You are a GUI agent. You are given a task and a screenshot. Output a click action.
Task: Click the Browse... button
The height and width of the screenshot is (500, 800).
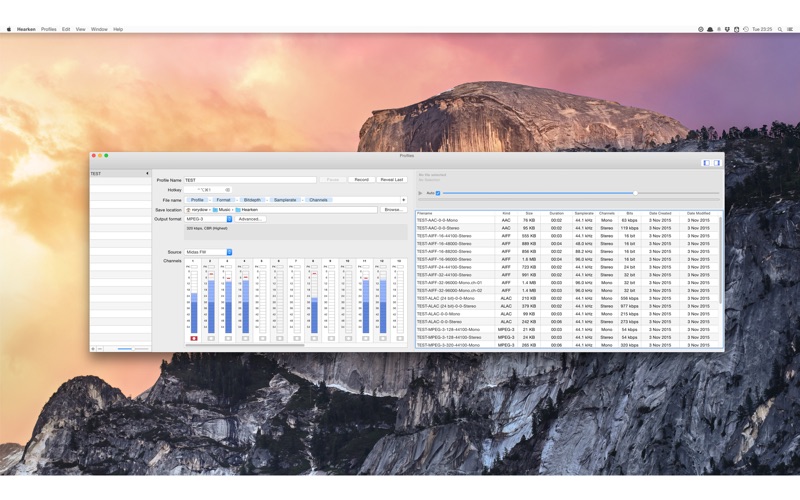coord(393,210)
